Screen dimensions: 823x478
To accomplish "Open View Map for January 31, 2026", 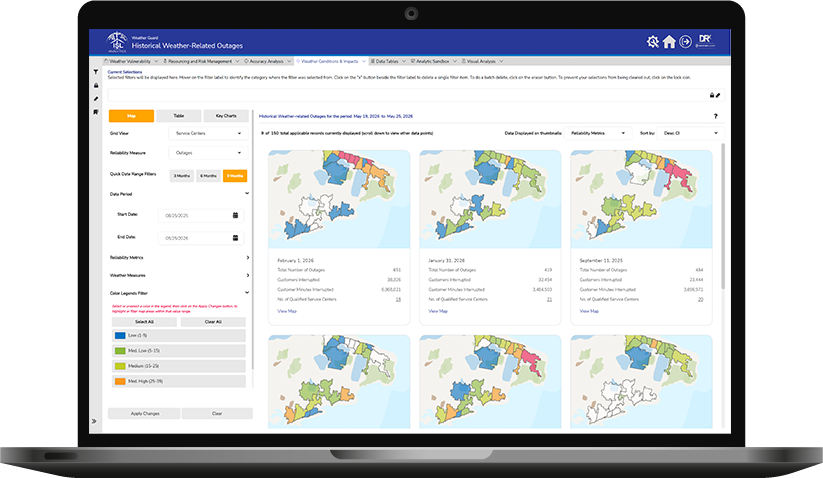I will pyautogui.click(x=438, y=311).
